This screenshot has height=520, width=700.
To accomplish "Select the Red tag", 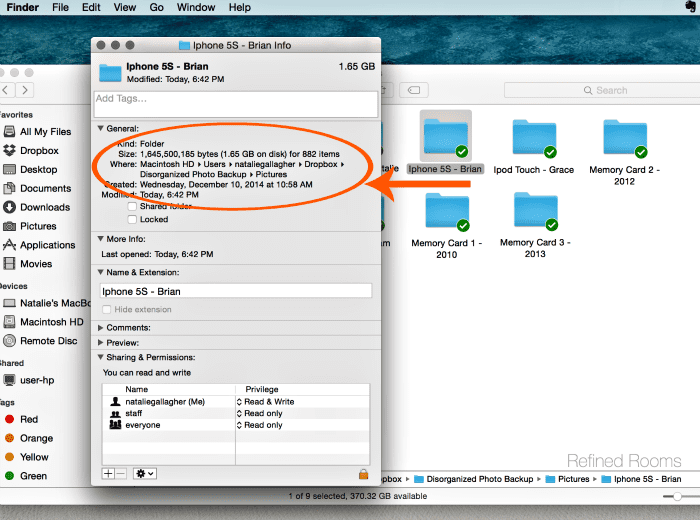I will (x=21, y=419).
